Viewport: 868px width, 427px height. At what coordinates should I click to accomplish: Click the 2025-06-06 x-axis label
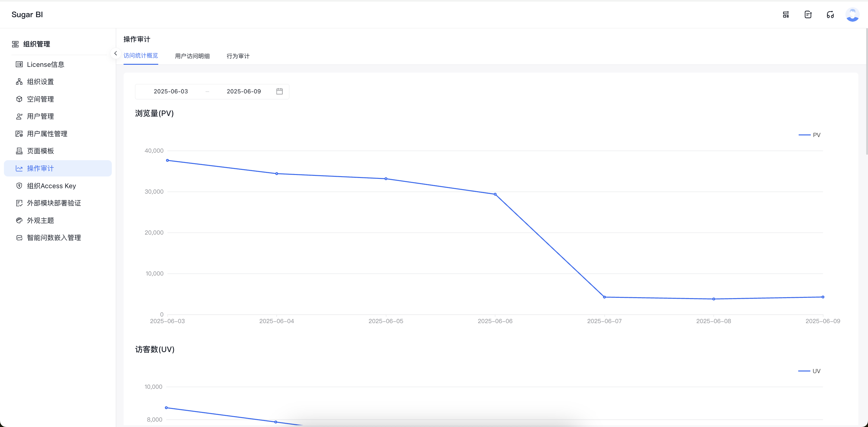(x=495, y=321)
